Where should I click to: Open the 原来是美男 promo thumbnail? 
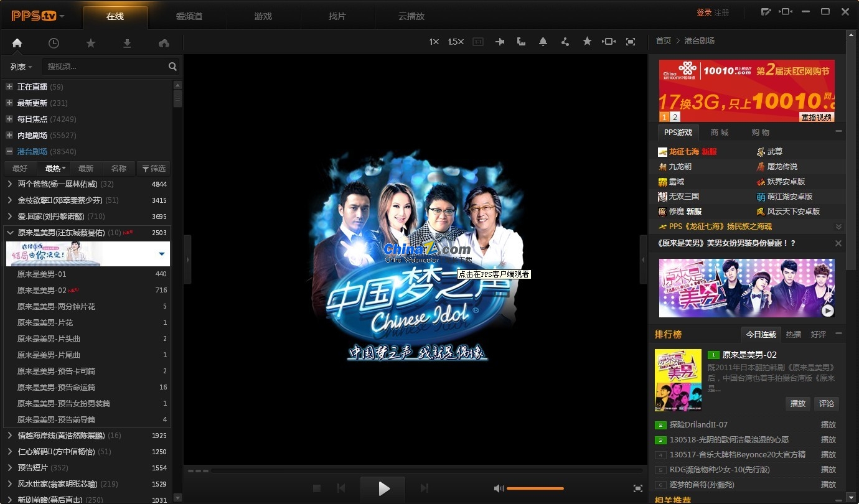[x=747, y=288]
